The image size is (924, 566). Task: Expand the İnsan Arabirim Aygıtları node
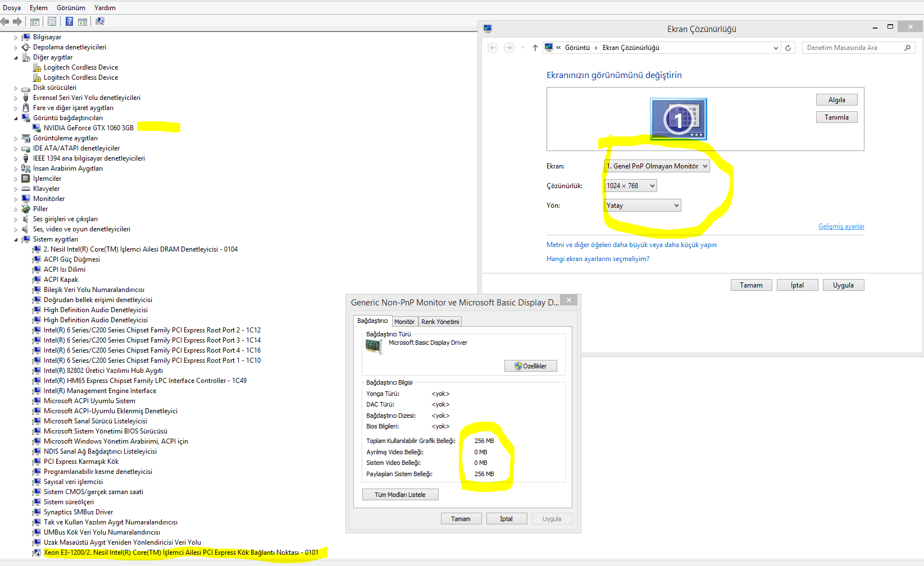16,169
